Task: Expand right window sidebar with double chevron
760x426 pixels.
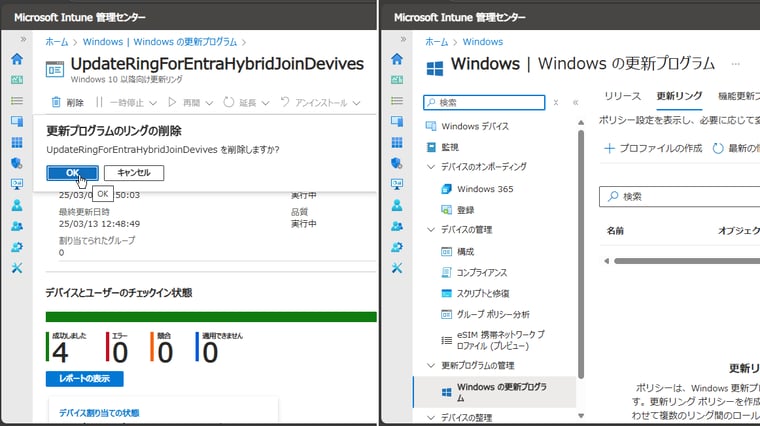Action: tap(403, 39)
